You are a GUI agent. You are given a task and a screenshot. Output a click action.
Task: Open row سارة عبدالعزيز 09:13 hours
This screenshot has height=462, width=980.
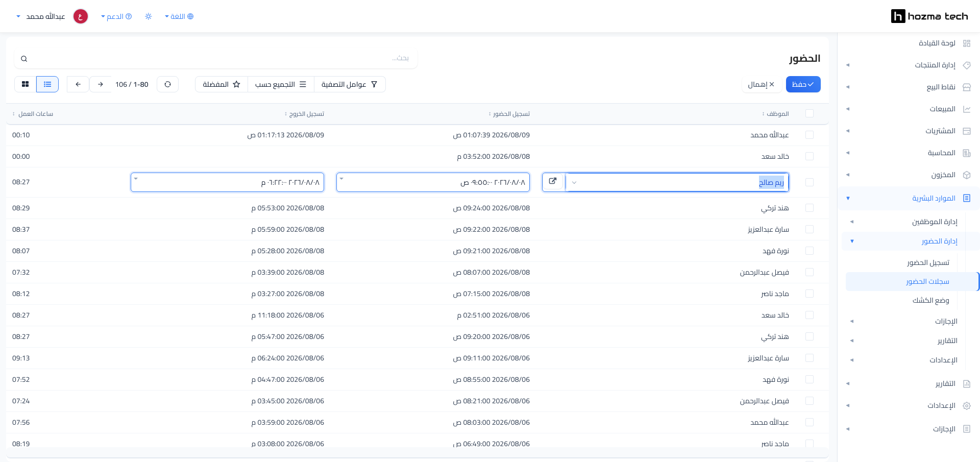click(x=417, y=358)
